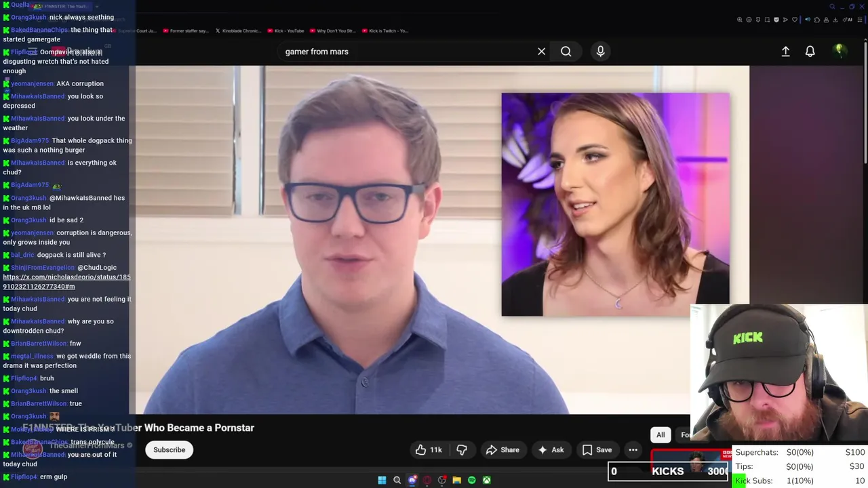This screenshot has height=488, width=868.
Task: Open the 'Why Don't You Str...' bookmark
Action: click(333, 30)
